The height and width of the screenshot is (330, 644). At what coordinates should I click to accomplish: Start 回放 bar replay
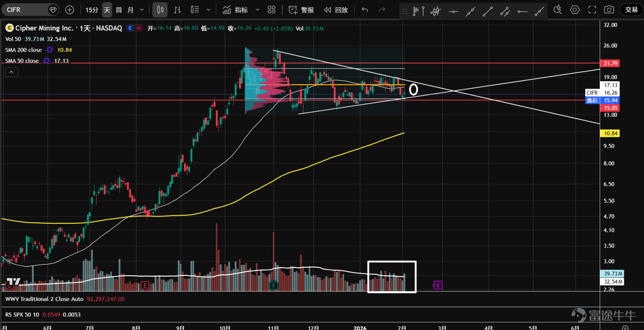coord(336,10)
